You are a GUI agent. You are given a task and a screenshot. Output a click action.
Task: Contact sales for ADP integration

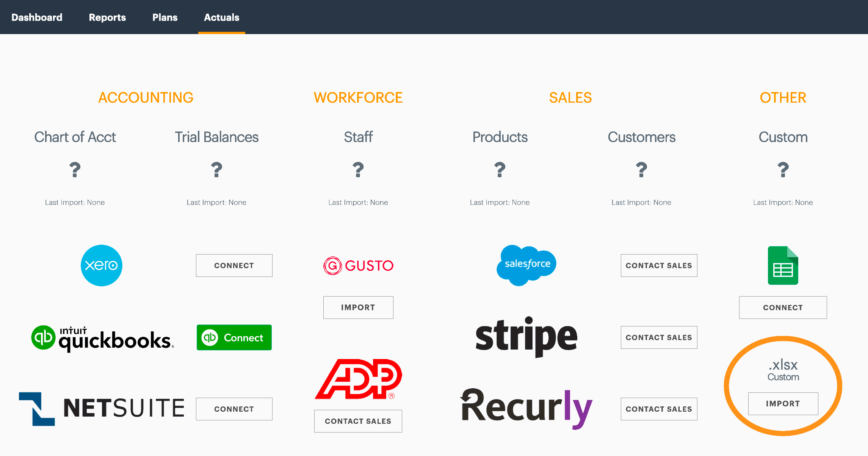[x=358, y=421]
